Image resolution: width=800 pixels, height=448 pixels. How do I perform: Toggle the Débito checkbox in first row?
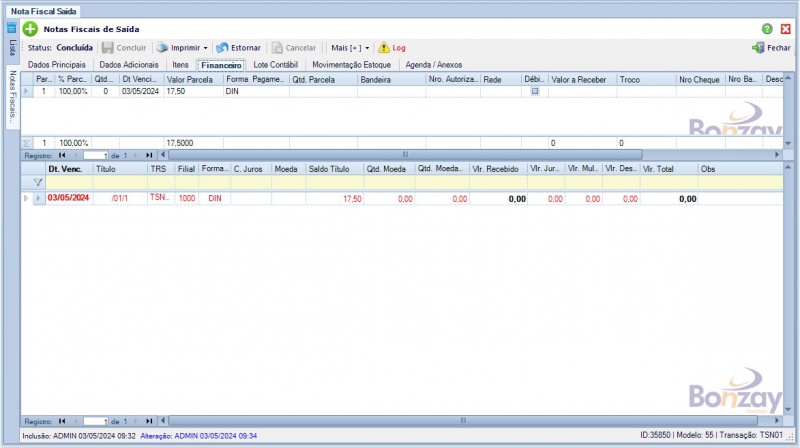[534, 91]
